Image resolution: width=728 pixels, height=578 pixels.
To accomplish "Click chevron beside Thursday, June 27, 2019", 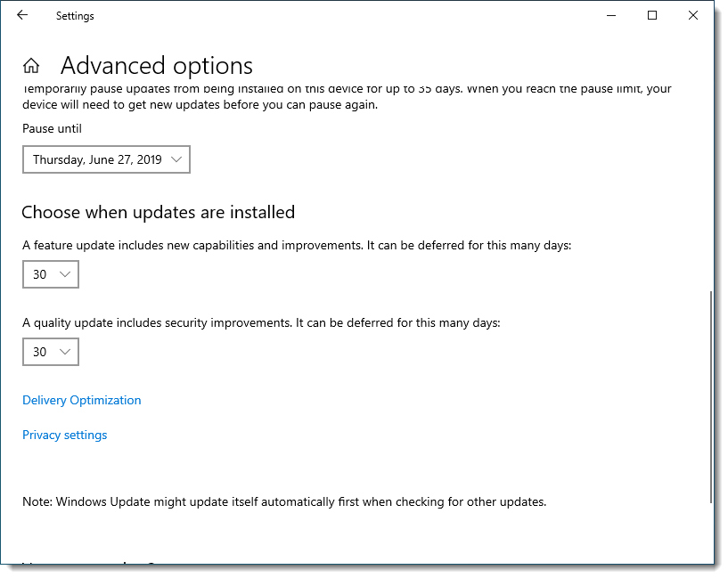I will click(176, 159).
